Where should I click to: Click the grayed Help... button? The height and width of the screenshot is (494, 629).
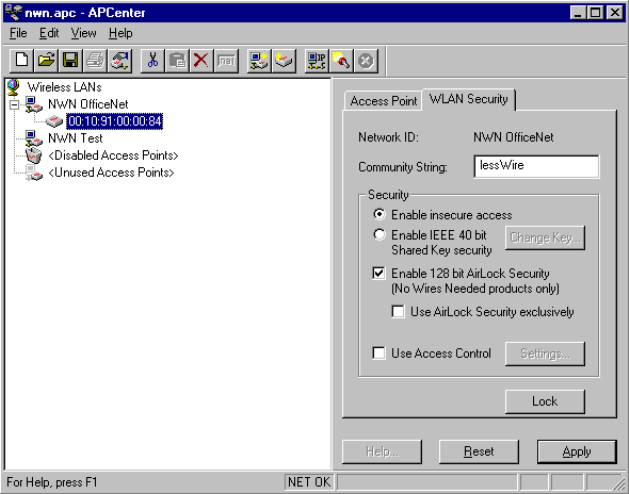(x=382, y=452)
